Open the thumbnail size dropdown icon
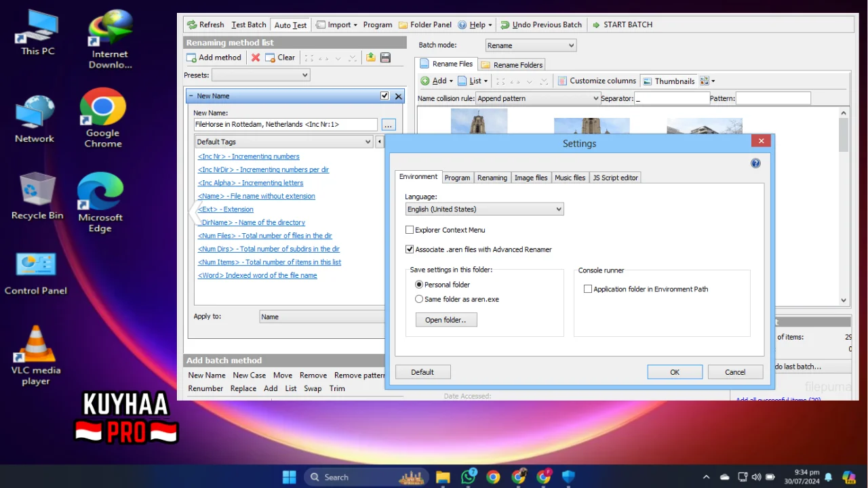 tap(707, 81)
